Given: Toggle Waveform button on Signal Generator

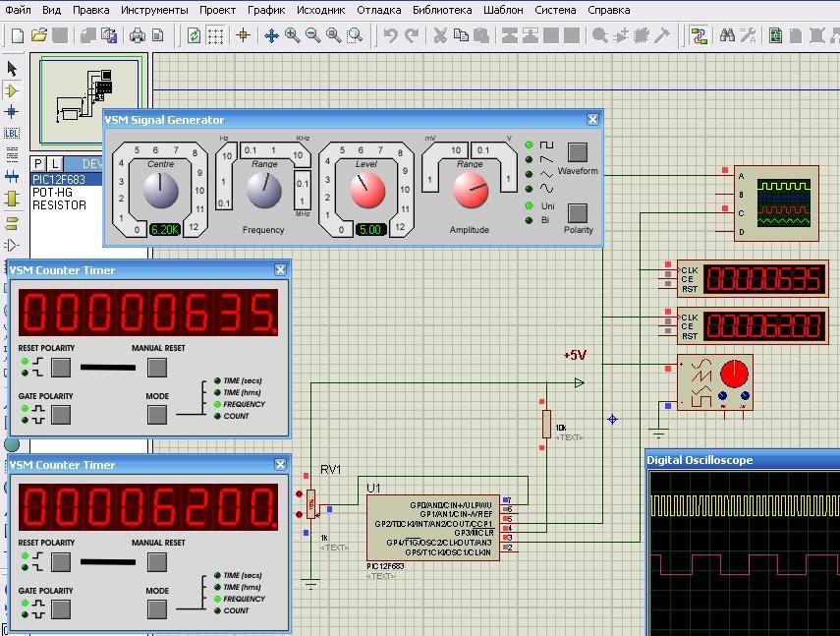Looking at the screenshot, I should tap(577, 152).
